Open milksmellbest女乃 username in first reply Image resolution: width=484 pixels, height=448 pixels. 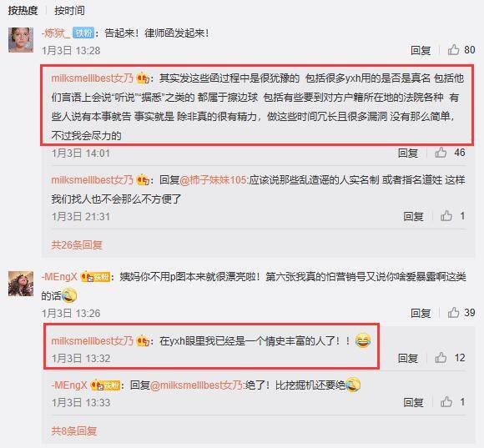point(93,78)
